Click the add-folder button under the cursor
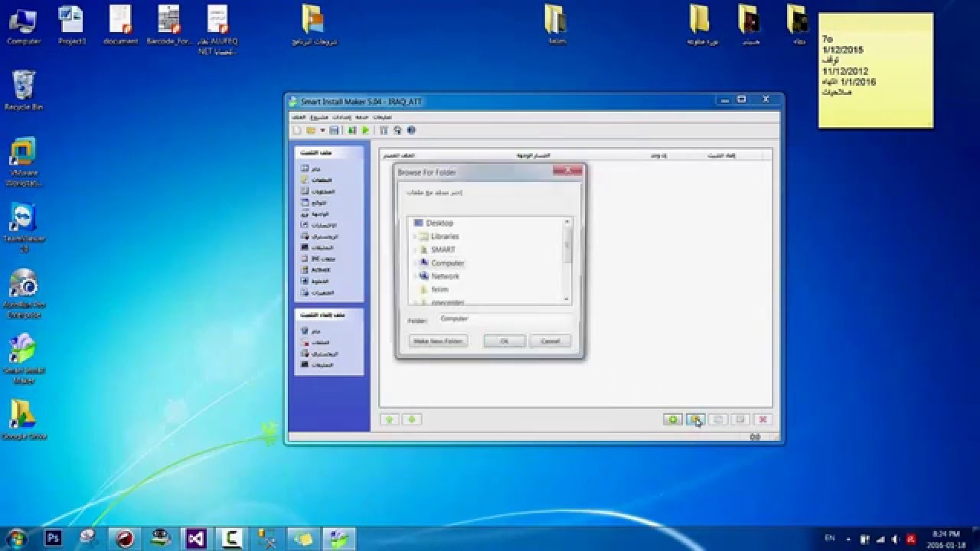This screenshot has width=980, height=551. click(x=694, y=419)
